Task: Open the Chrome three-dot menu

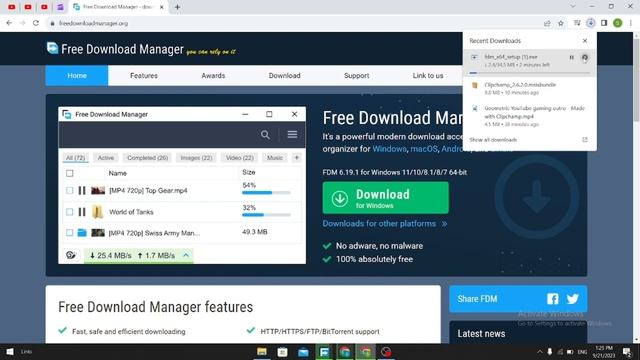Action: click(x=631, y=23)
